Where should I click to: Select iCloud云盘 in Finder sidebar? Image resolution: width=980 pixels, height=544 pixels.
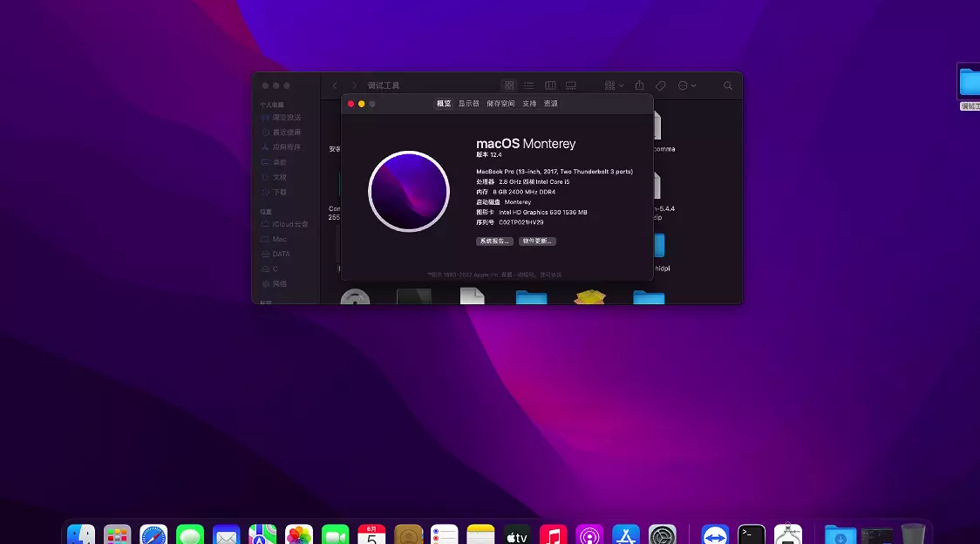[x=289, y=224]
